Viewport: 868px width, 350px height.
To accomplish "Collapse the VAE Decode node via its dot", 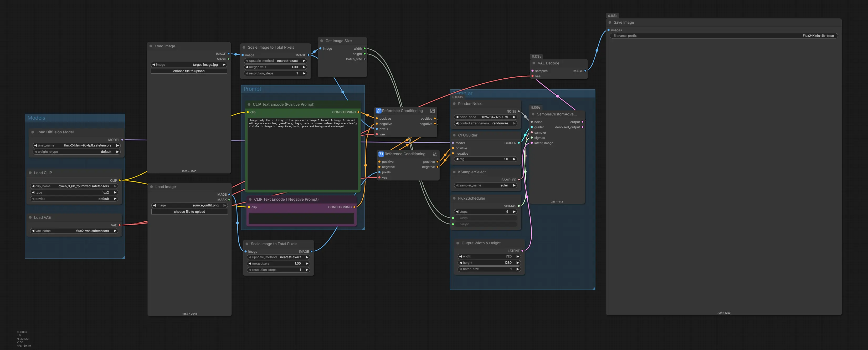I will (x=534, y=63).
